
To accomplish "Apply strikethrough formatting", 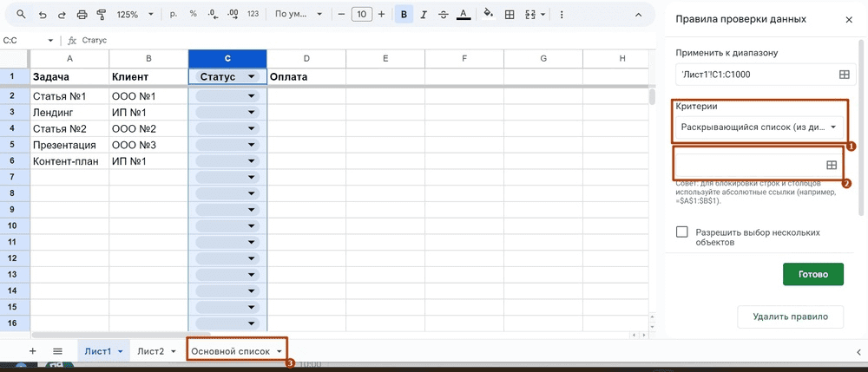I will [x=443, y=15].
